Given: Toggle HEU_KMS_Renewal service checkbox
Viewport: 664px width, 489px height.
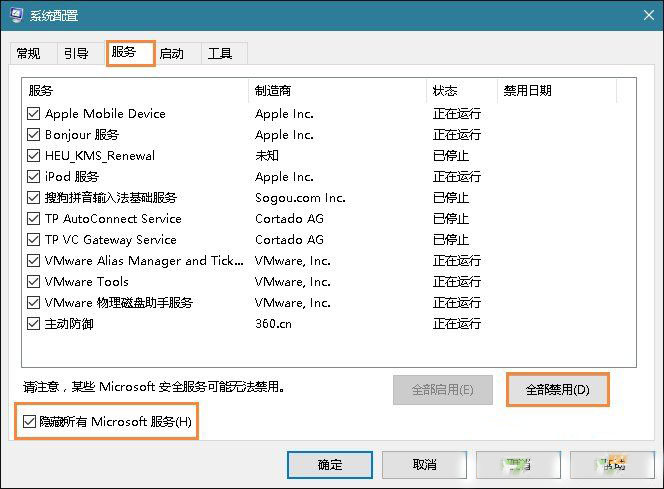Looking at the screenshot, I should [35, 156].
